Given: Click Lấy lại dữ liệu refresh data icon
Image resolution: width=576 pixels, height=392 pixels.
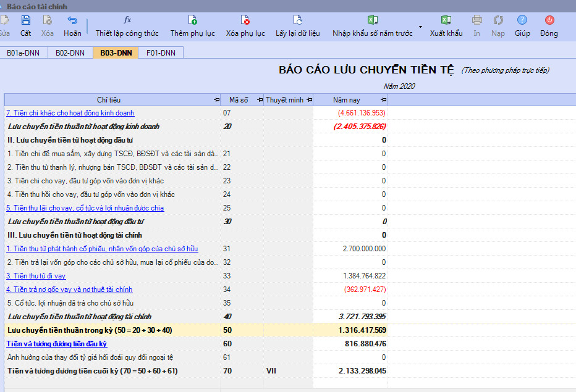Looking at the screenshot, I should click(297, 20).
